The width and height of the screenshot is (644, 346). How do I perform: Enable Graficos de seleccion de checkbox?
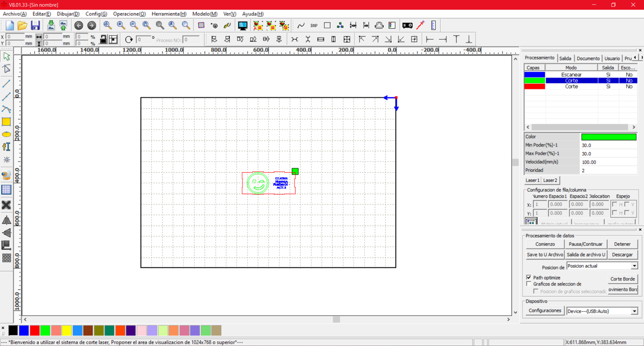529,284
